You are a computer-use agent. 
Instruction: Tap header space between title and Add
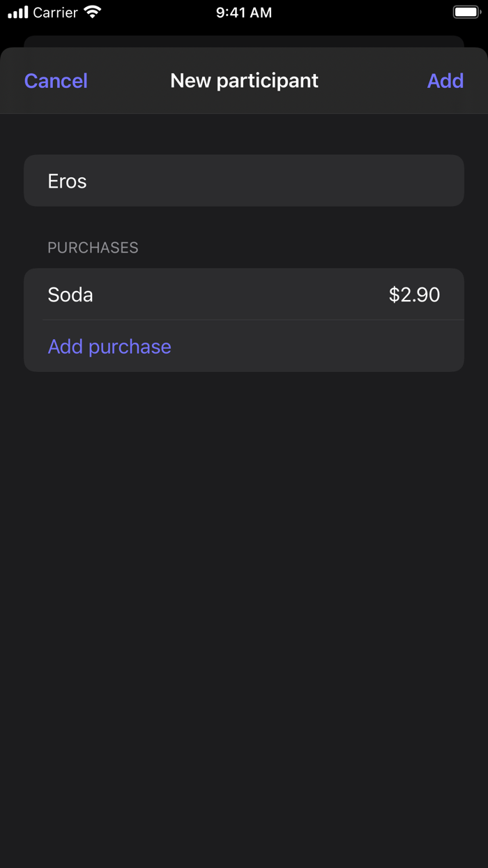click(x=373, y=81)
